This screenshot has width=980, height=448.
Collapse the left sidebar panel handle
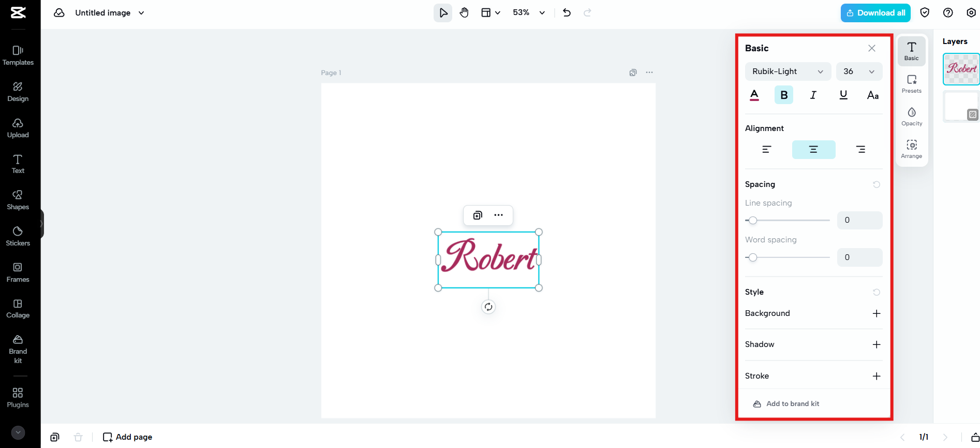[42, 224]
